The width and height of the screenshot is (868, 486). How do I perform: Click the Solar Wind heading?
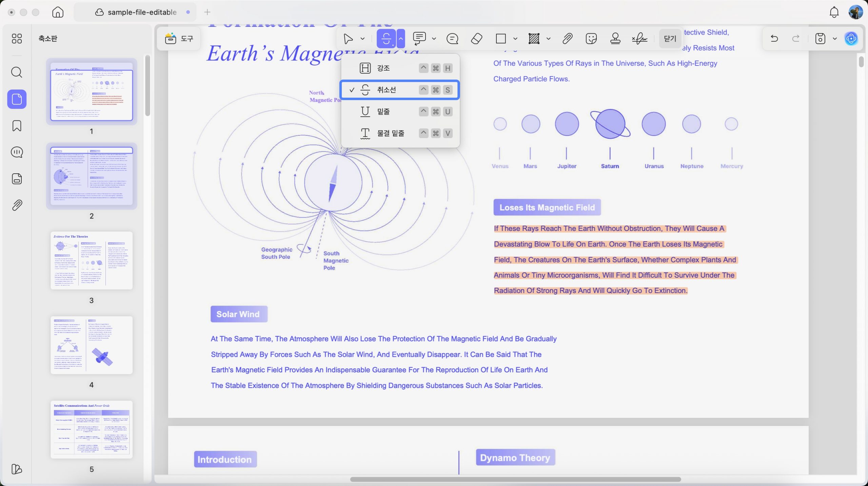[239, 314]
